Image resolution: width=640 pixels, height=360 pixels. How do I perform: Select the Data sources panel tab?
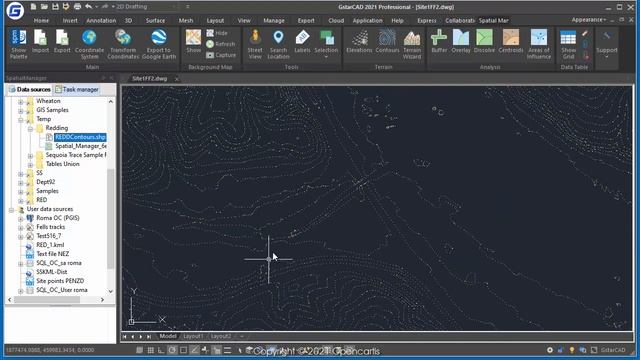pos(30,89)
